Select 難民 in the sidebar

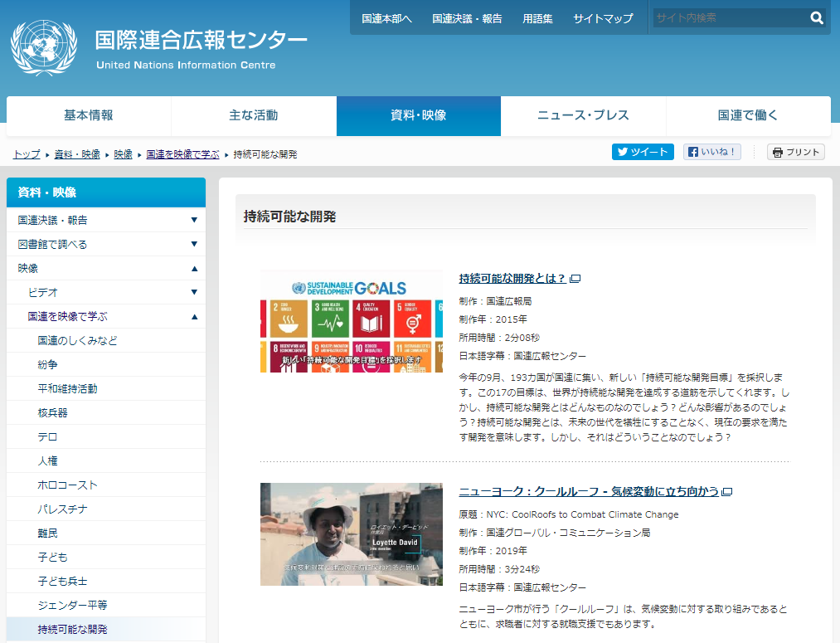coord(106,533)
